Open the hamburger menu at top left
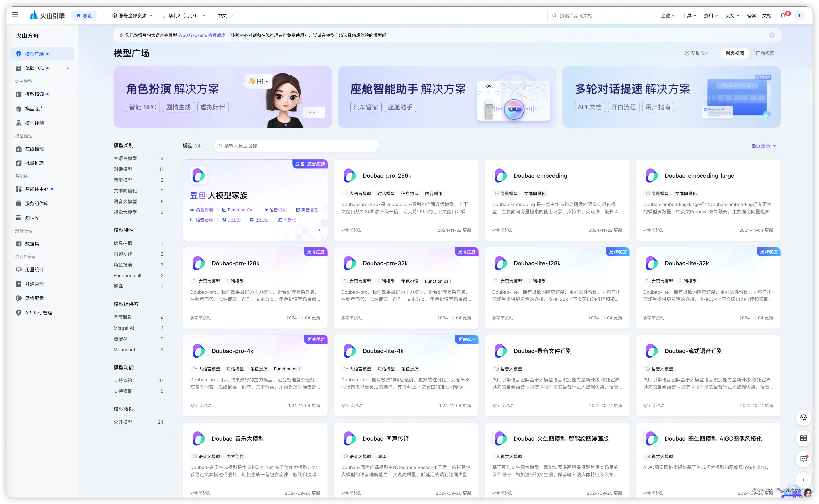The height and width of the screenshot is (504, 819). click(15, 15)
